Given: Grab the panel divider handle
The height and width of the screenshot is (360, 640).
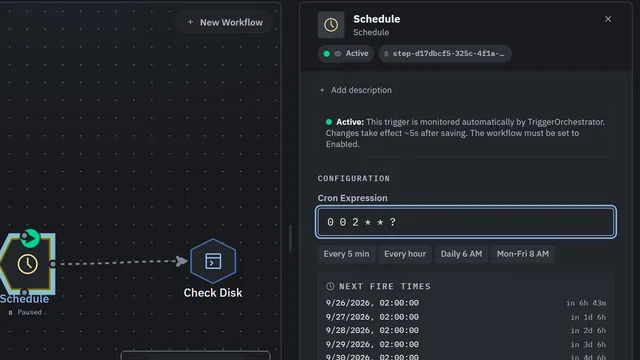Looking at the screenshot, I should tap(290, 238).
